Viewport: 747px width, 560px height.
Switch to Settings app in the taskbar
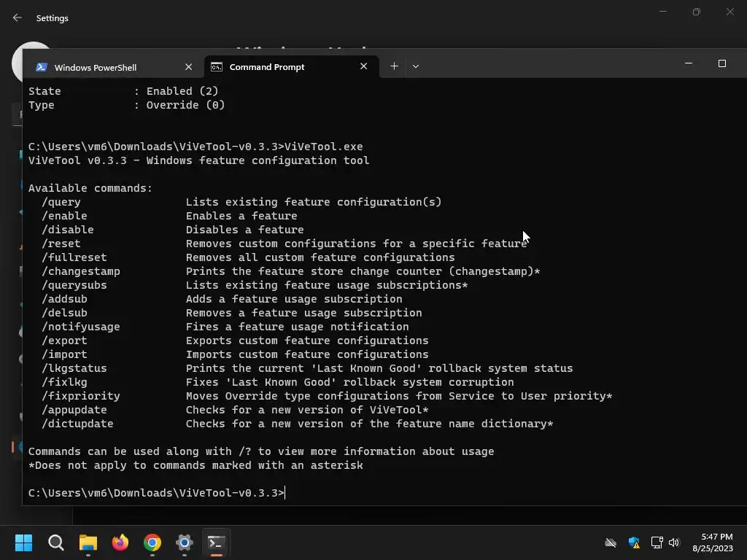pyautogui.click(x=185, y=542)
